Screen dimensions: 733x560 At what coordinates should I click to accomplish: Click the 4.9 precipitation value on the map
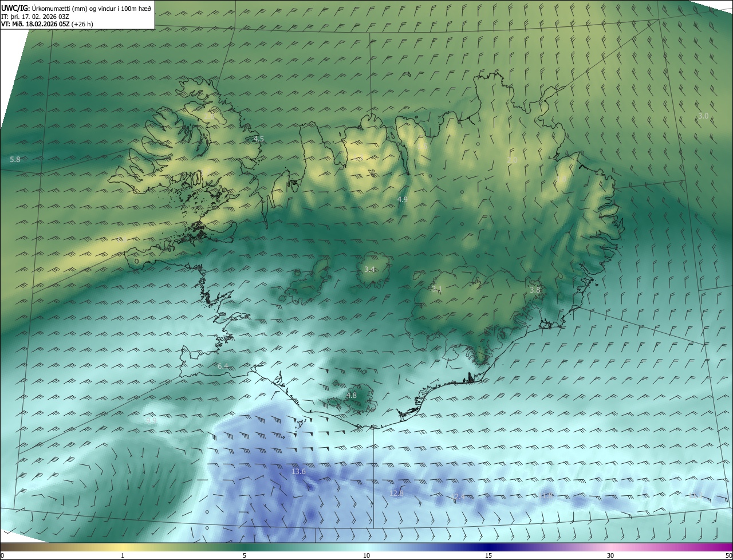click(402, 199)
